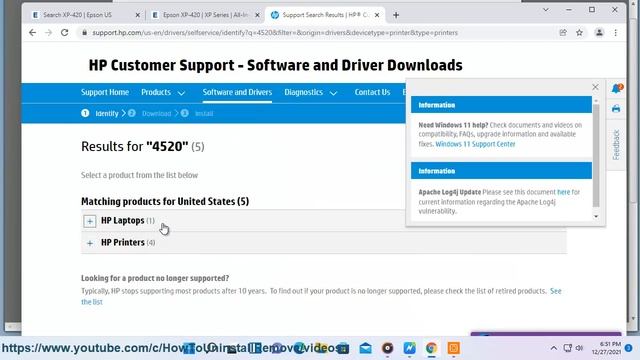The image size is (640, 360).
Task: Open Software and Drivers menu item
Action: pyautogui.click(x=237, y=92)
